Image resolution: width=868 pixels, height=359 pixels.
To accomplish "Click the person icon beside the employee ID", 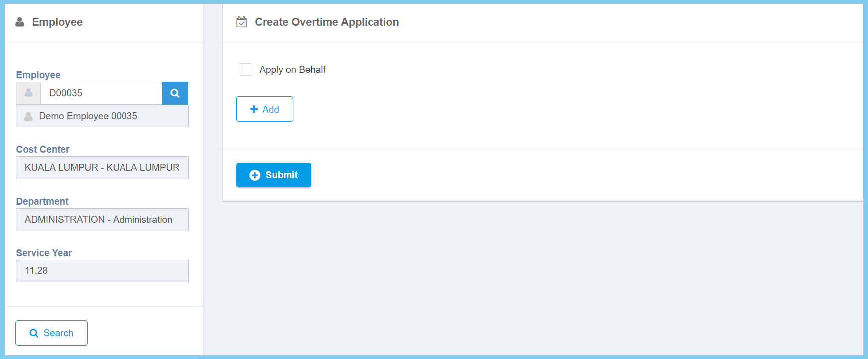I will [28, 93].
